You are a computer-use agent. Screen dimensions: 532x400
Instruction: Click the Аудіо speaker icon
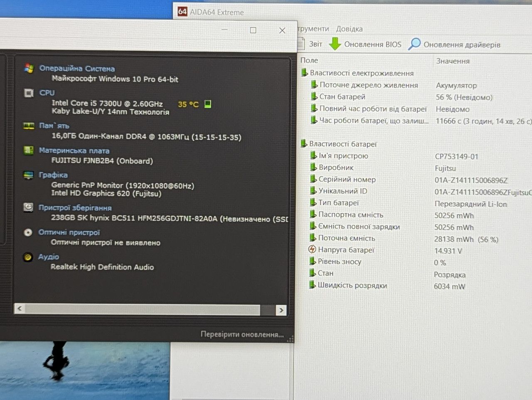tap(28, 258)
